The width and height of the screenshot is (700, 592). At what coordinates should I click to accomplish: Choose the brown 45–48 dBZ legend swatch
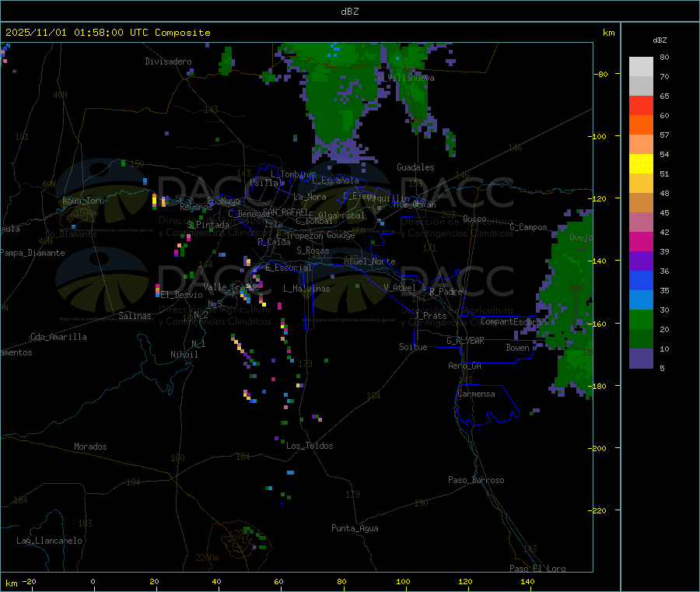(641, 203)
